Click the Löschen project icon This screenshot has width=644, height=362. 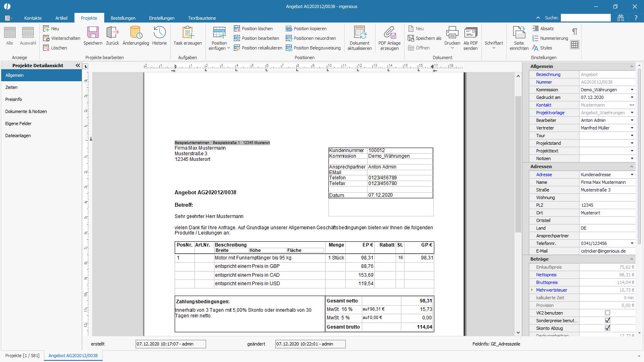(46, 48)
